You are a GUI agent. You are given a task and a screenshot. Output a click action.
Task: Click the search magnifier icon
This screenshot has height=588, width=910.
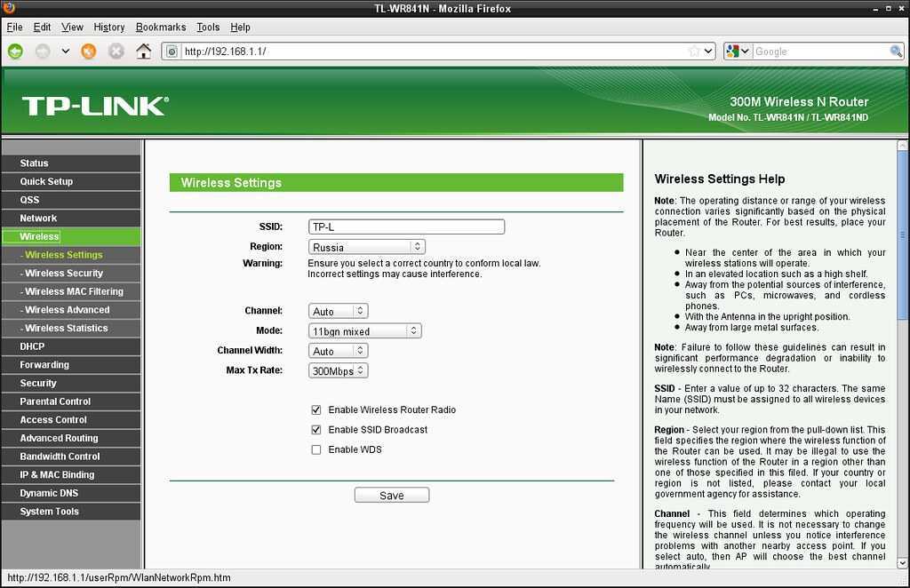coord(896,51)
